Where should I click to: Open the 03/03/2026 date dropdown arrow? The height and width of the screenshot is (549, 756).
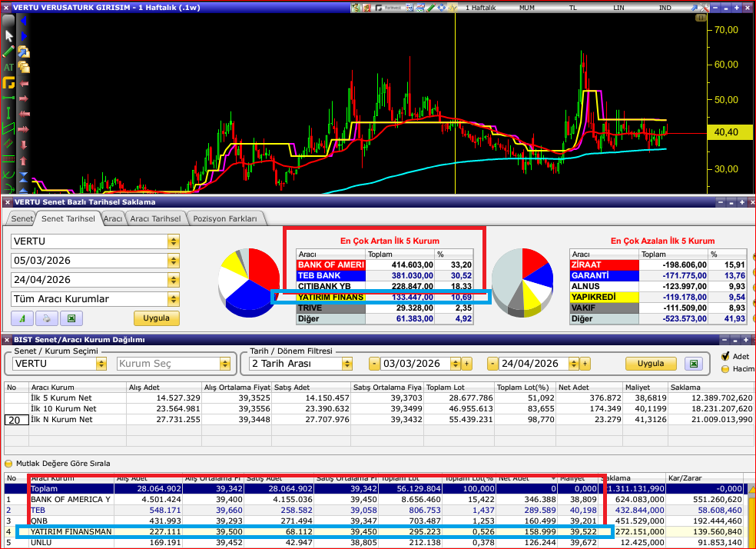(x=455, y=364)
